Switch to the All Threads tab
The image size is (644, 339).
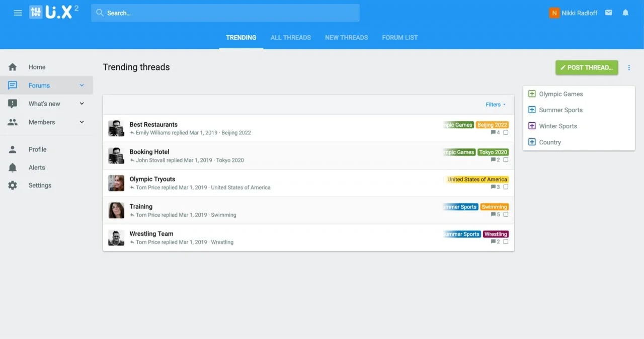point(290,38)
